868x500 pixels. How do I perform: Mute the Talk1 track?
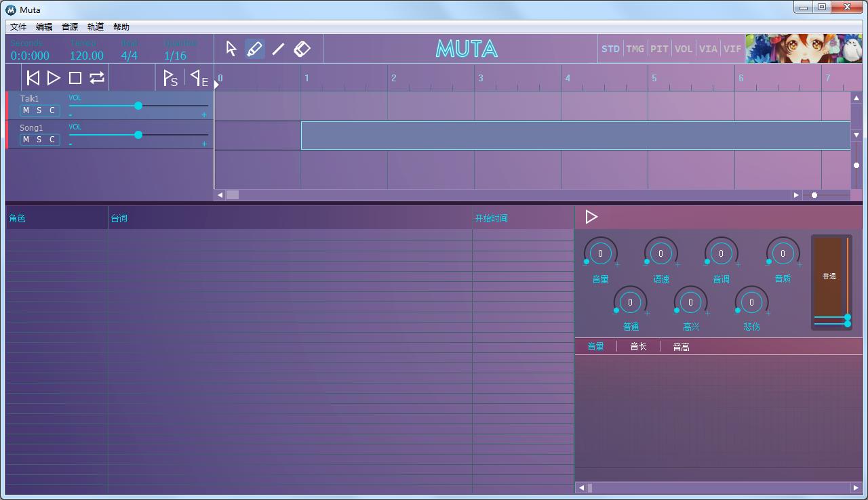click(x=26, y=110)
